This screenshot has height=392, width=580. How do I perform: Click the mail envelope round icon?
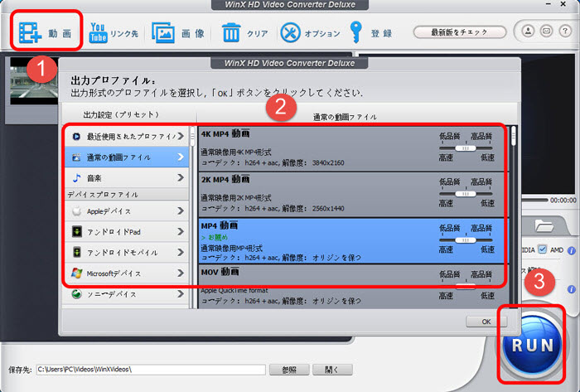pos(546,31)
